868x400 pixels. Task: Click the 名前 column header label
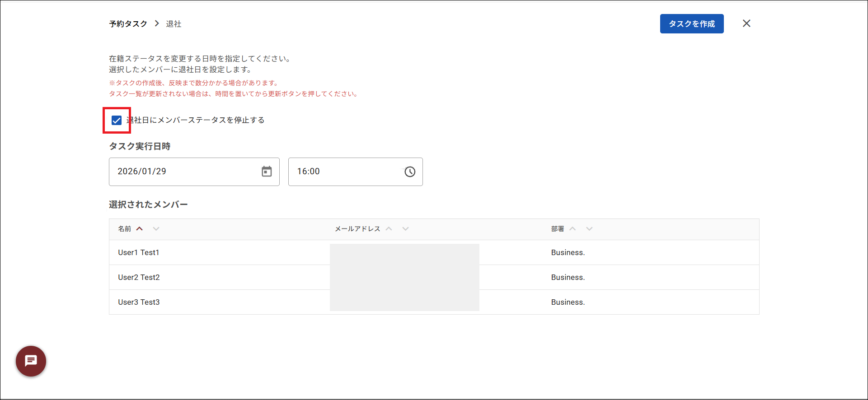pyautogui.click(x=125, y=229)
